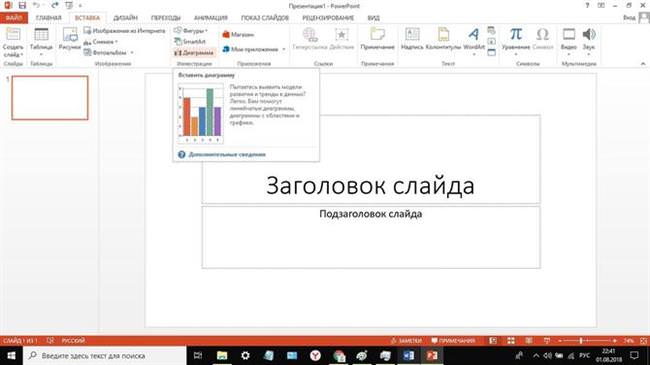The width and height of the screenshot is (650, 365).
Task: Open the Уравнение pi equation tool
Action: pos(516,40)
